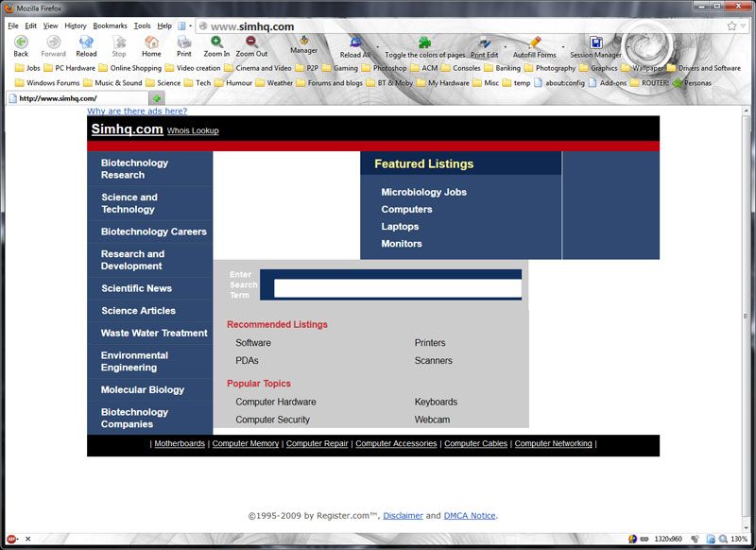Screen dimensions: 756x550
Task: Open the about:config bookmark
Action: (x=559, y=83)
